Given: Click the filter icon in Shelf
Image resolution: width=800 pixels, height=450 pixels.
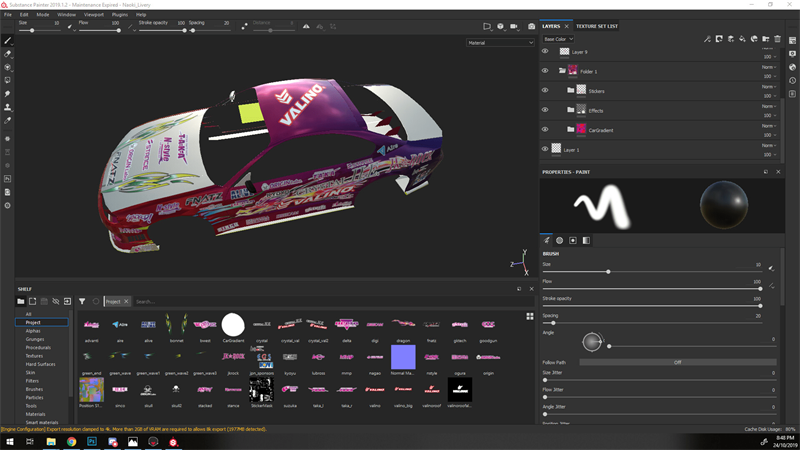Looking at the screenshot, I should (82, 301).
